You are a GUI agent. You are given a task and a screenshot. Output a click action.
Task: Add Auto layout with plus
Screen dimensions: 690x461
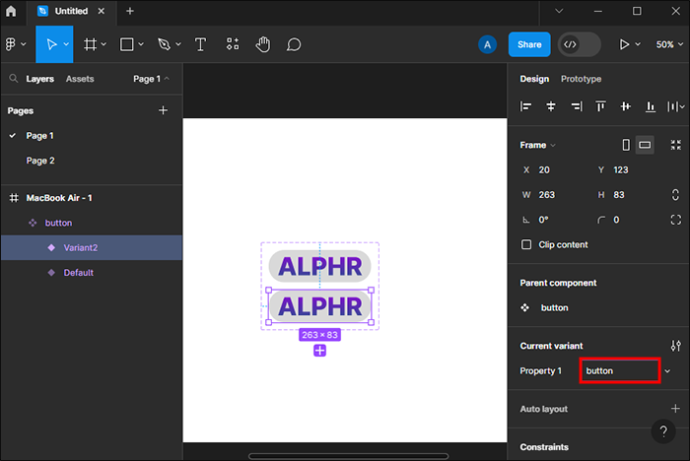point(675,409)
